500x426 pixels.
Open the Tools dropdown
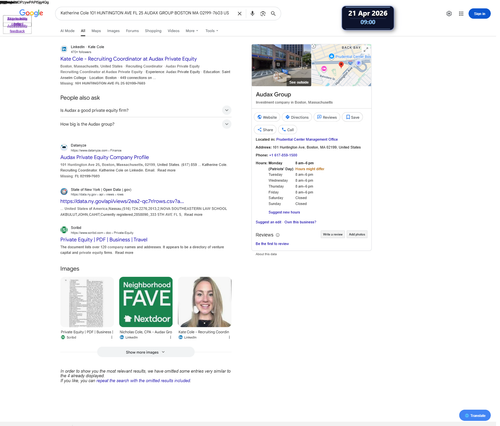(212, 31)
